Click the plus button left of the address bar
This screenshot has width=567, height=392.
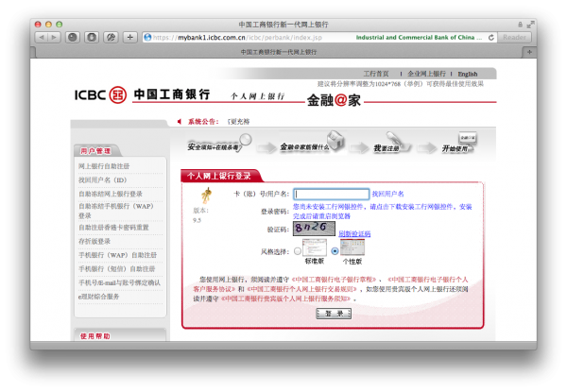point(130,37)
